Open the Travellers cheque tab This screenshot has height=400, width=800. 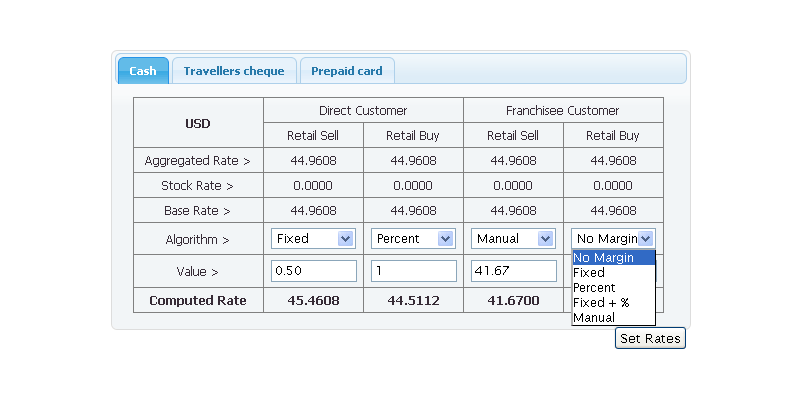pyautogui.click(x=233, y=71)
